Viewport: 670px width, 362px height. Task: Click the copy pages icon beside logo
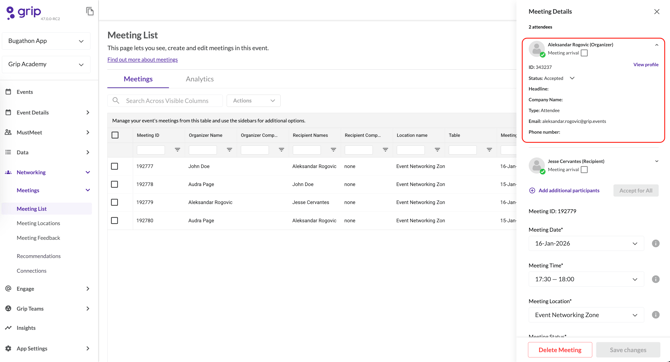[x=90, y=11]
